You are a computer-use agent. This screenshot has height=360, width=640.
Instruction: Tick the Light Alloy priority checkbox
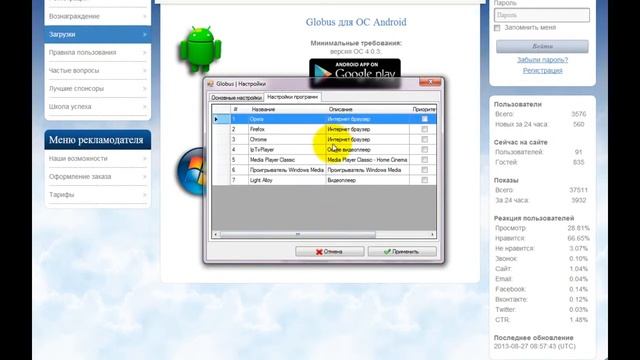[x=424, y=180]
